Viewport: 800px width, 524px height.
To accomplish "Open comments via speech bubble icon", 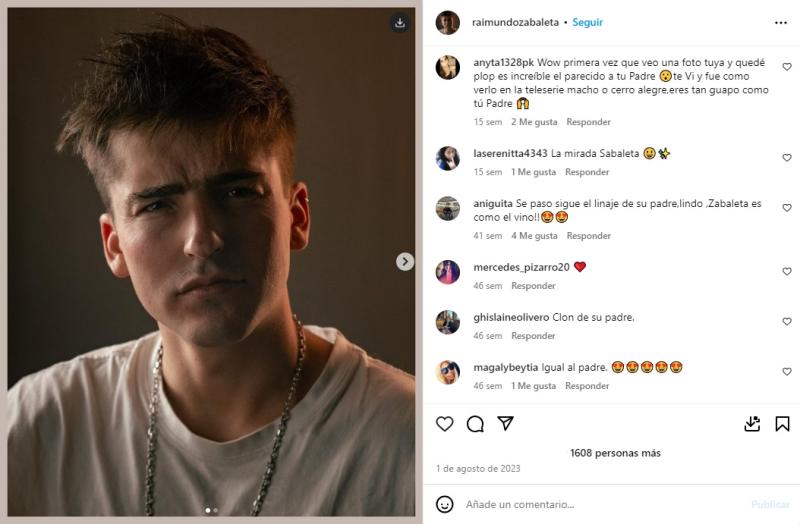I will 475,424.
